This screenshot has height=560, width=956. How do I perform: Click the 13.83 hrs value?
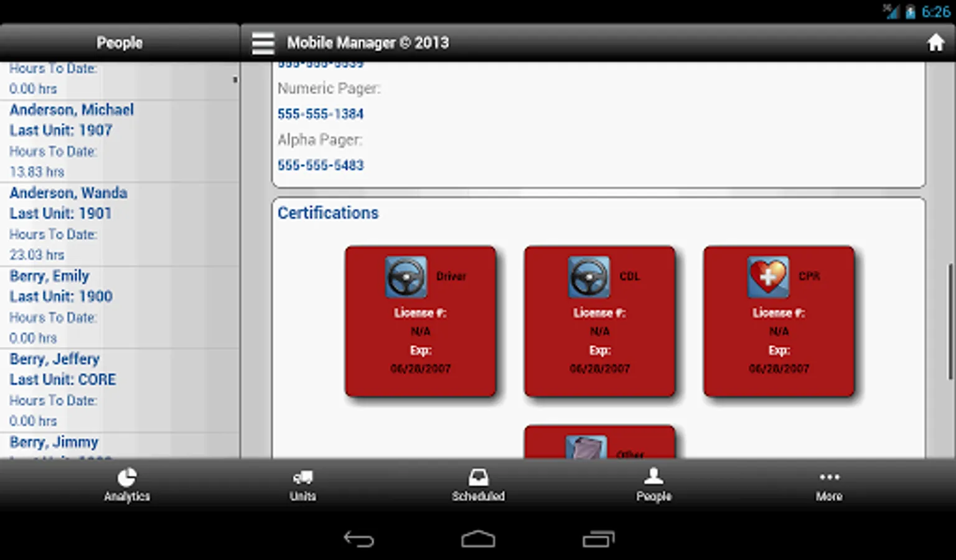click(37, 172)
